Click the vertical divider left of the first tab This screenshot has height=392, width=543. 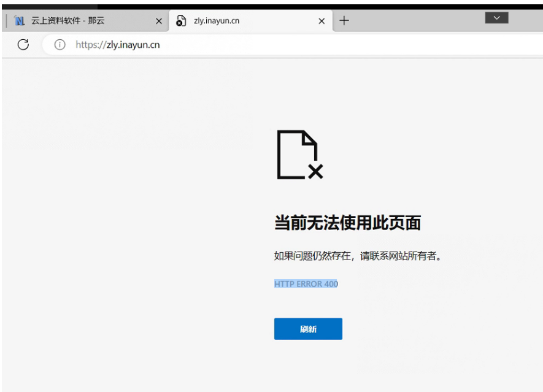click(6, 21)
